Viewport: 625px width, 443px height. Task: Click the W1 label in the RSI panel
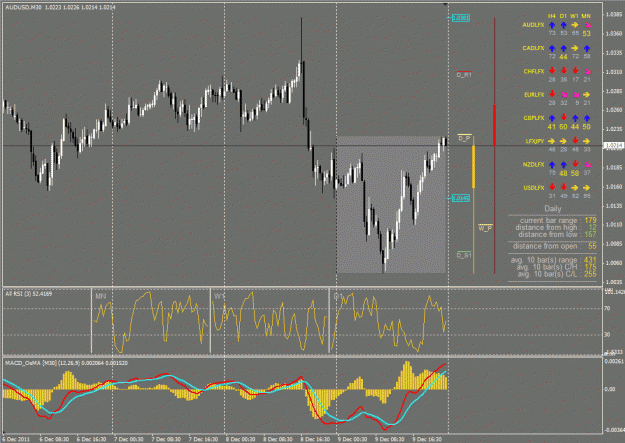pyautogui.click(x=219, y=296)
